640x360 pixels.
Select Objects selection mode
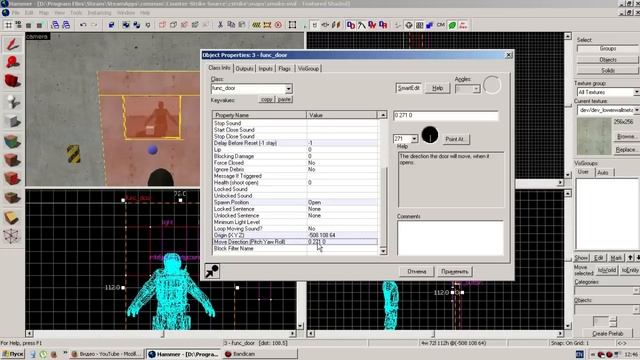607,60
